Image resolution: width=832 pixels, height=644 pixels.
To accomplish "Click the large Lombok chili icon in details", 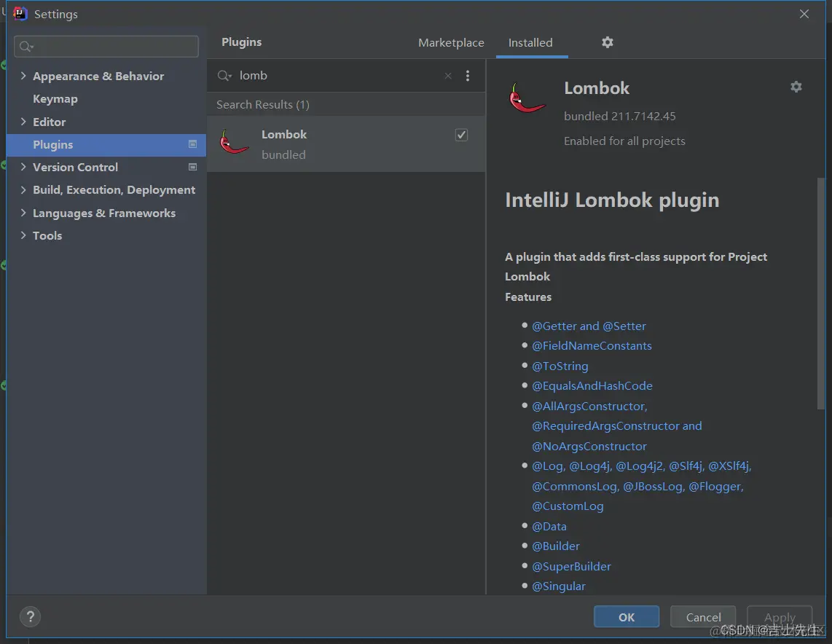I will (526, 98).
